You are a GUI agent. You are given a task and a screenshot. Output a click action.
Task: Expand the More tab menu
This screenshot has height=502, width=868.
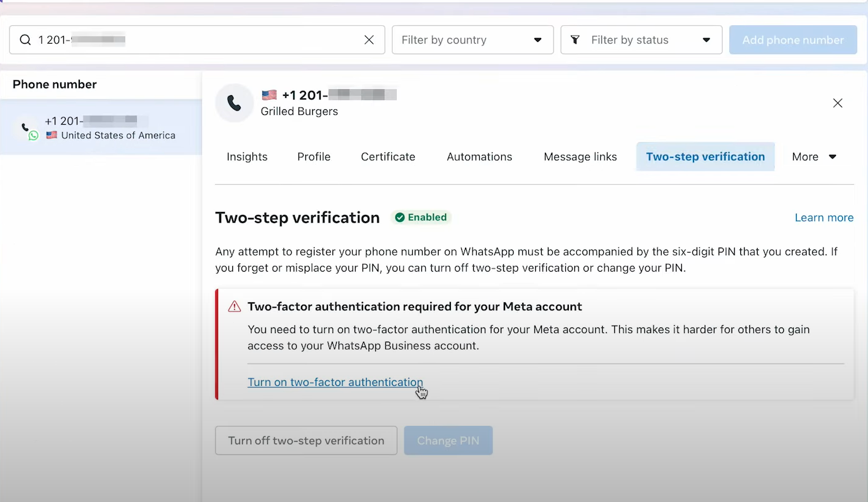(814, 157)
